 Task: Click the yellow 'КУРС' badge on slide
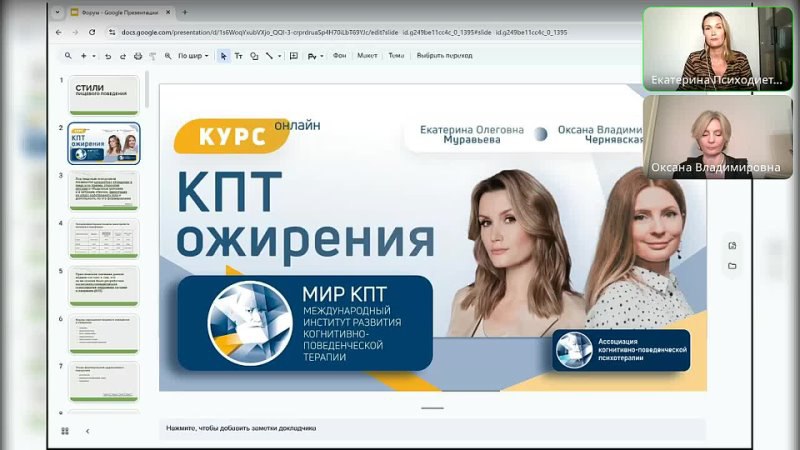231,136
